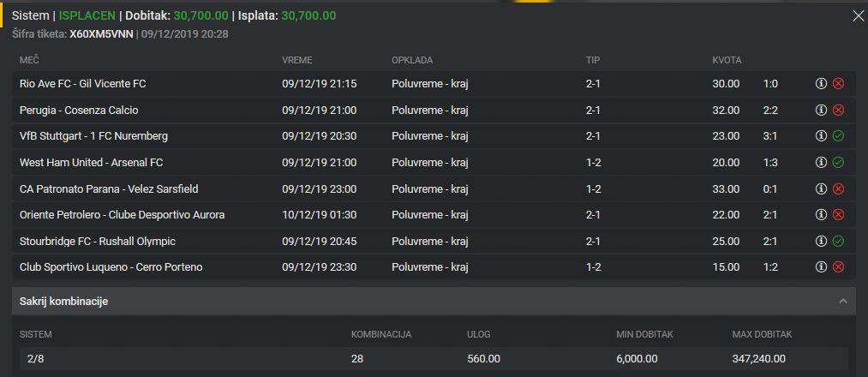Screen dimensions: 868x377
Task: Close the ticket details panel
Action: pyautogui.click(x=858, y=15)
